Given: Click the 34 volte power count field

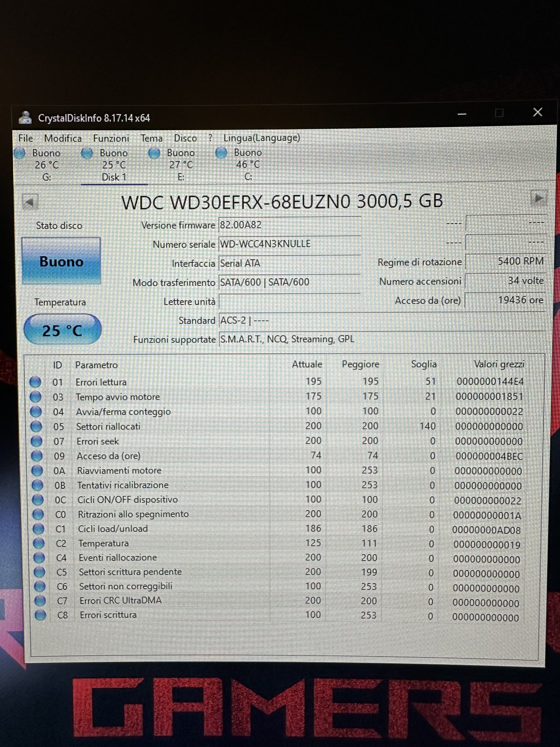Looking at the screenshot, I should coord(505,281).
